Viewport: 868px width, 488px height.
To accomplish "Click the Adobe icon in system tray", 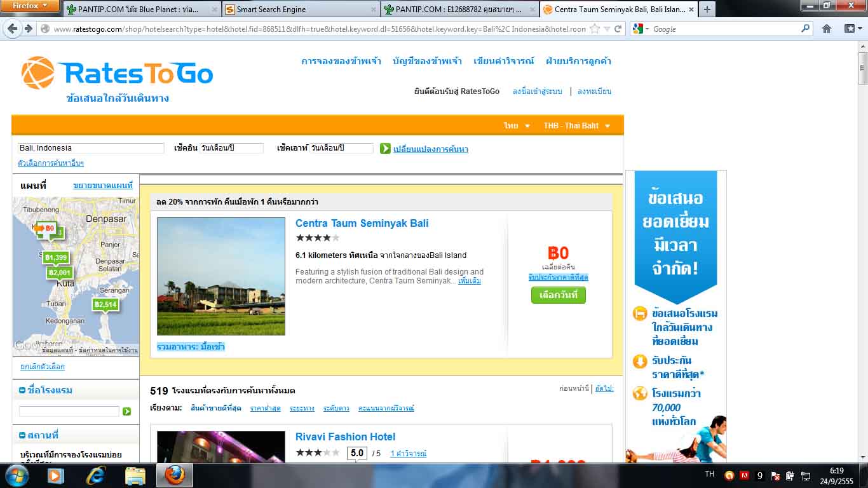I will click(x=743, y=475).
